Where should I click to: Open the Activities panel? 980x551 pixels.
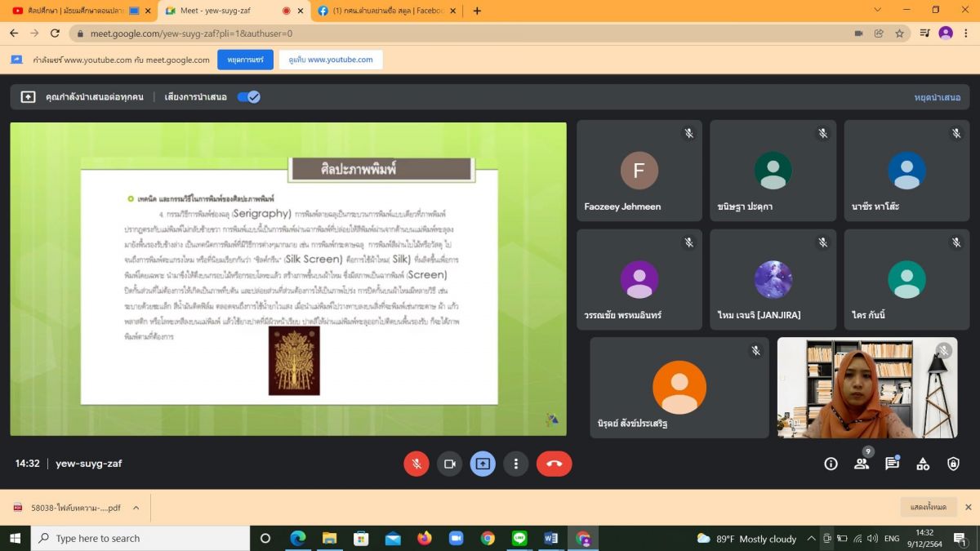point(923,464)
